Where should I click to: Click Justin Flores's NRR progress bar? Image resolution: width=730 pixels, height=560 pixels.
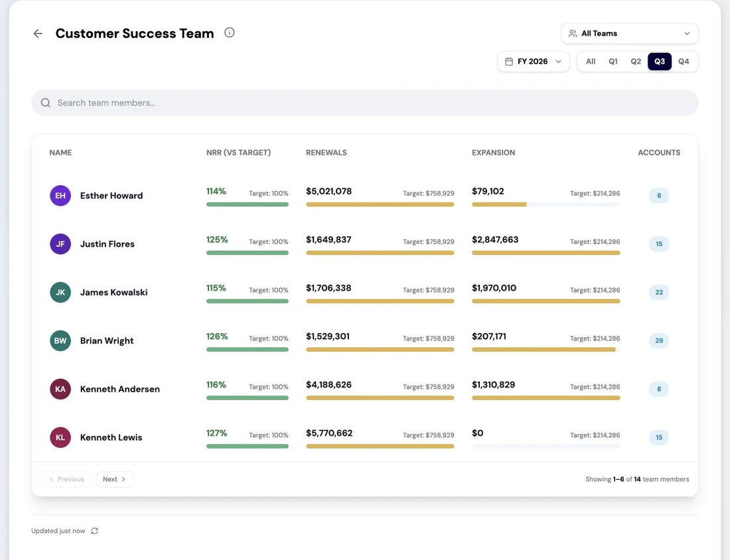coord(248,253)
